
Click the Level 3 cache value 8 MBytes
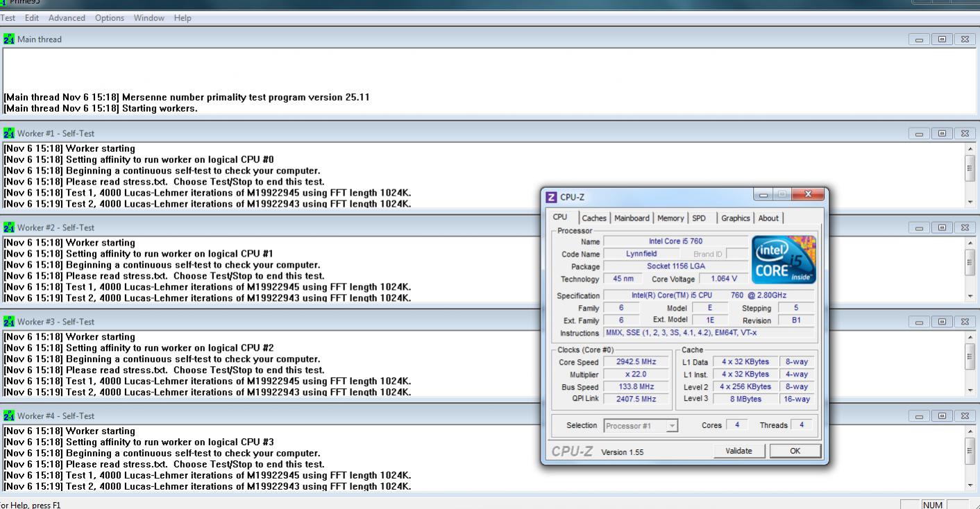pyautogui.click(x=745, y=399)
